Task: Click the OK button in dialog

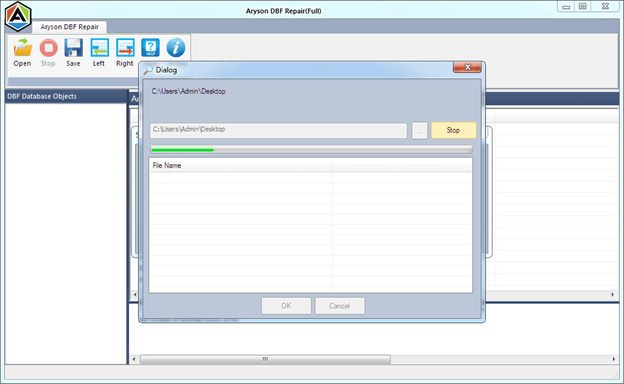Action: pyautogui.click(x=286, y=306)
